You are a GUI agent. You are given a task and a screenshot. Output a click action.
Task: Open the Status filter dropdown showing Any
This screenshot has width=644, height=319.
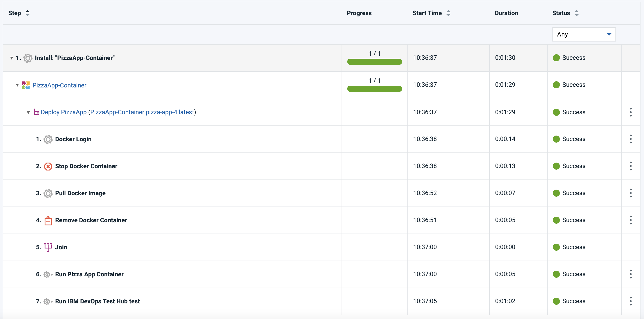pos(584,34)
